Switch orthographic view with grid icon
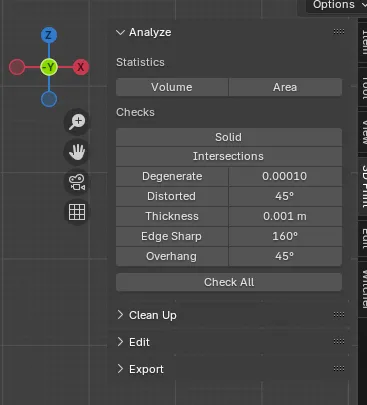Screen dimensions: 367x405 click(x=77, y=212)
